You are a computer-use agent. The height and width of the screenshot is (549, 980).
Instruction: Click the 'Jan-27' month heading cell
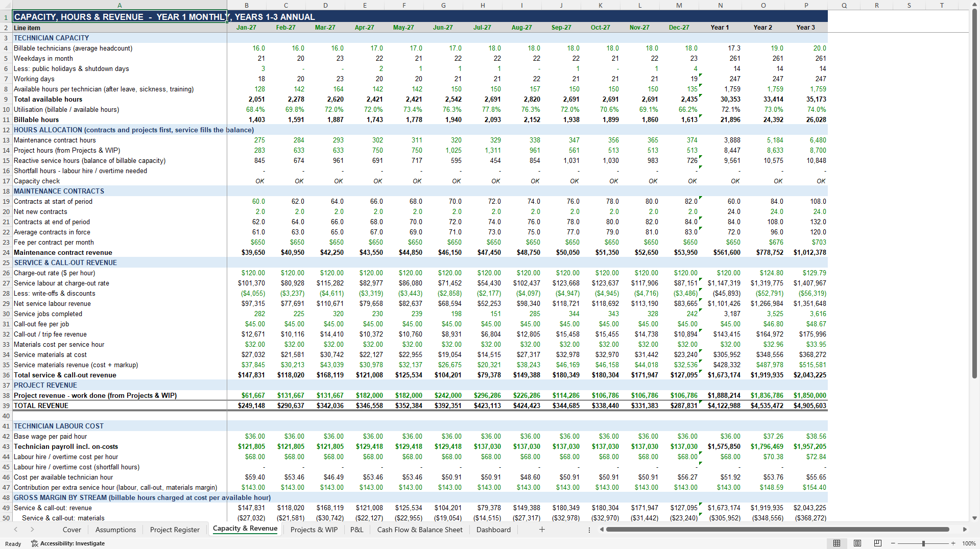(x=246, y=28)
